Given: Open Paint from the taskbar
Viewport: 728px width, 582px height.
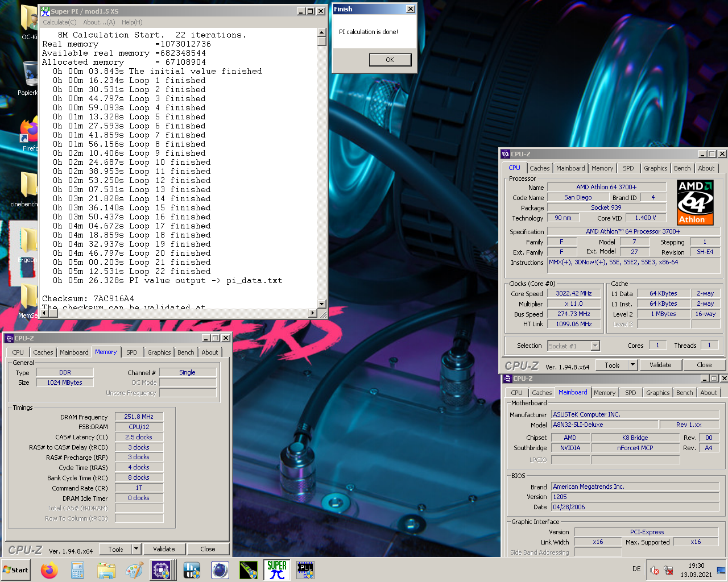Looking at the screenshot, I should coord(135,570).
